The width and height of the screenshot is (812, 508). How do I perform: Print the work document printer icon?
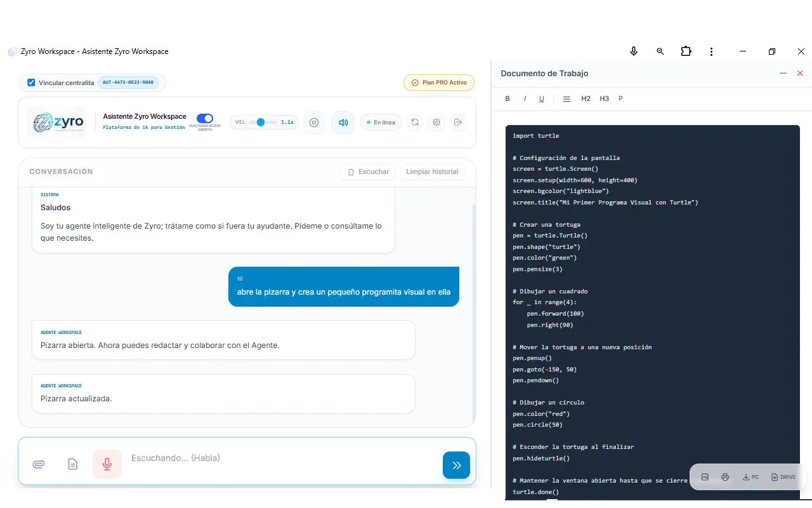pyautogui.click(x=725, y=477)
